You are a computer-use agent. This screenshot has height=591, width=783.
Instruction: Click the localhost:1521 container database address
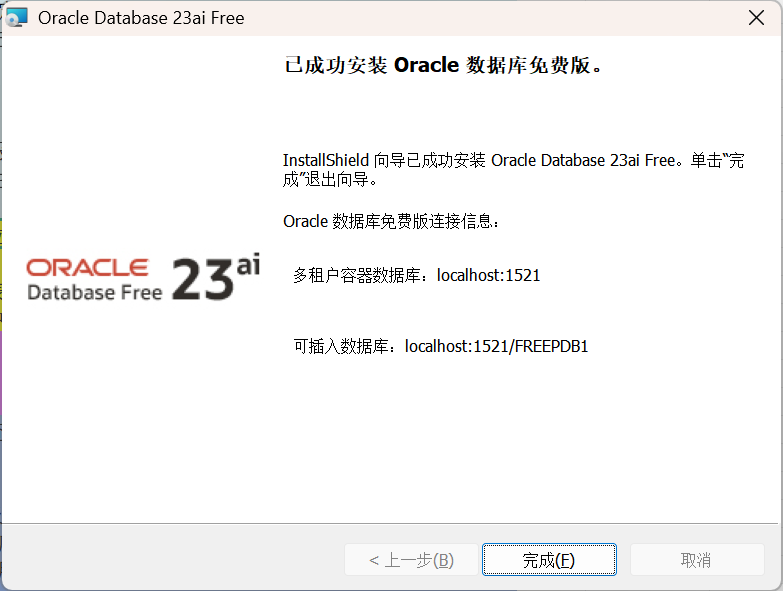[x=488, y=275]
